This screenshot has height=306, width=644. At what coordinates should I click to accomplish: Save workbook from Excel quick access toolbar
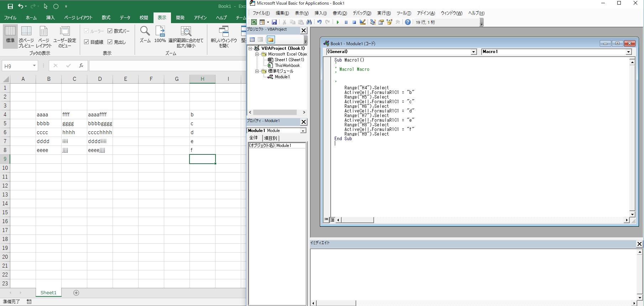pyautogui.click(x=10, y=6)
